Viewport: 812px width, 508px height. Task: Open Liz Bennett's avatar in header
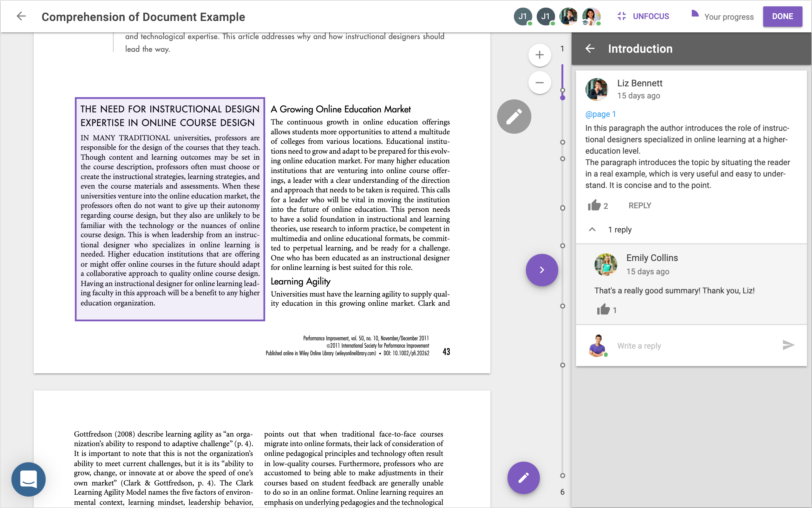[568, 16]
